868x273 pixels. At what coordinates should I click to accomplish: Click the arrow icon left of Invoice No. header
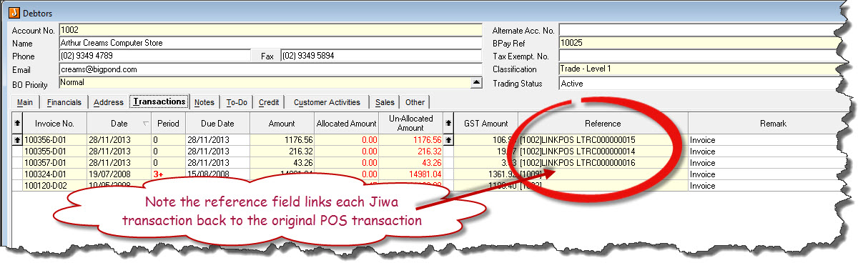[17, 124]
